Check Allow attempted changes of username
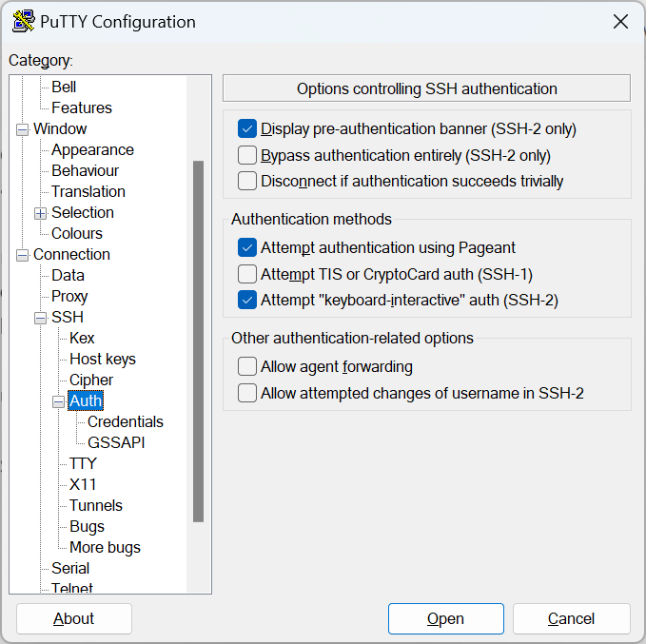The height and width of the screenshot is (644, 646). (248, 393)
